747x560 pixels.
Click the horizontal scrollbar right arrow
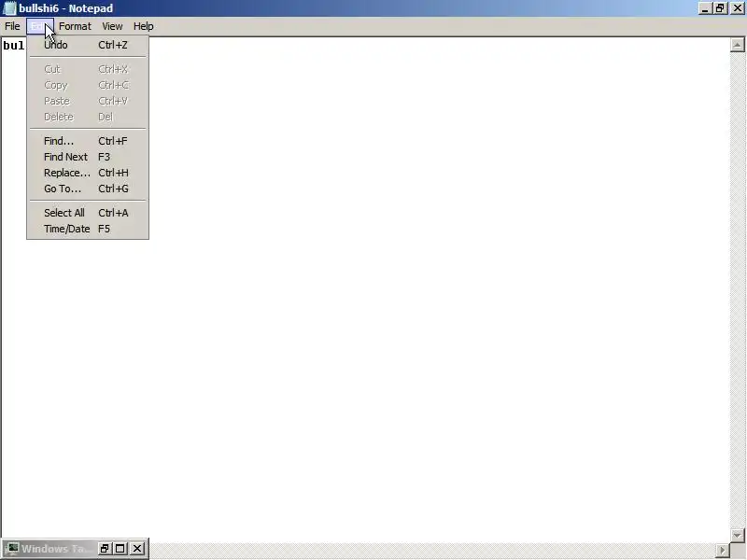(x=723, y=550)
